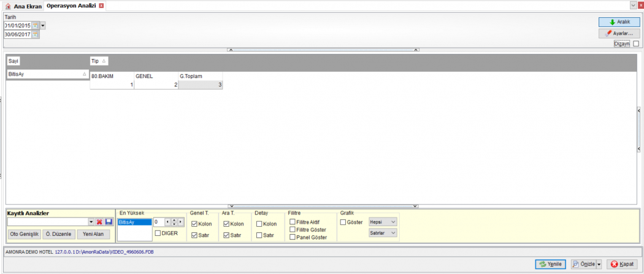Open the Satırlar chart dropdown
The image size is (644, 274).
coord(383,233)
